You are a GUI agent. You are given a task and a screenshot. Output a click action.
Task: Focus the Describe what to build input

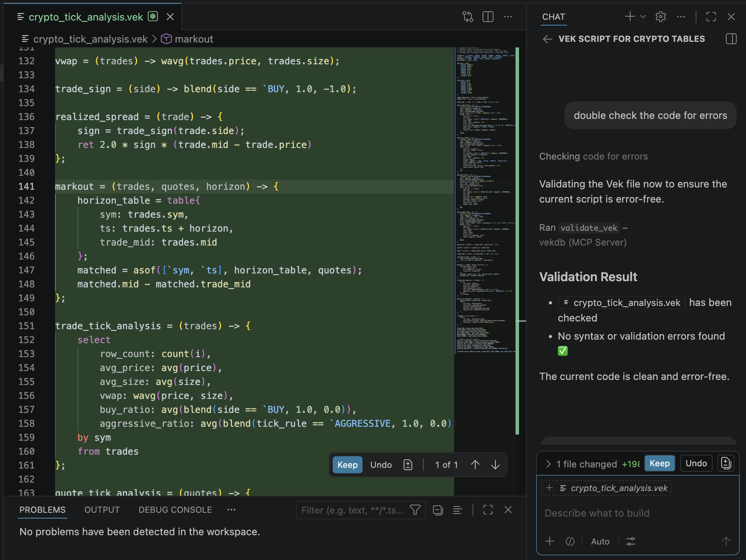pyautogui.click(x=638, y=513)
